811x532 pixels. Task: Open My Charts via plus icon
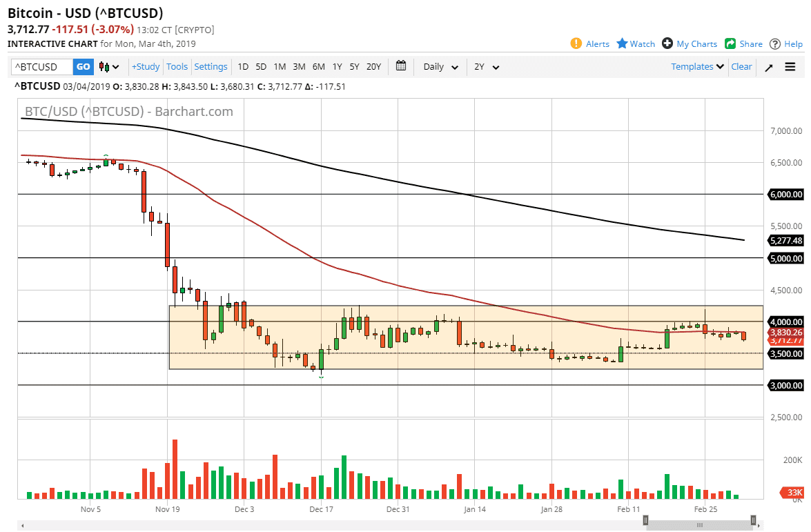(667, 43)
